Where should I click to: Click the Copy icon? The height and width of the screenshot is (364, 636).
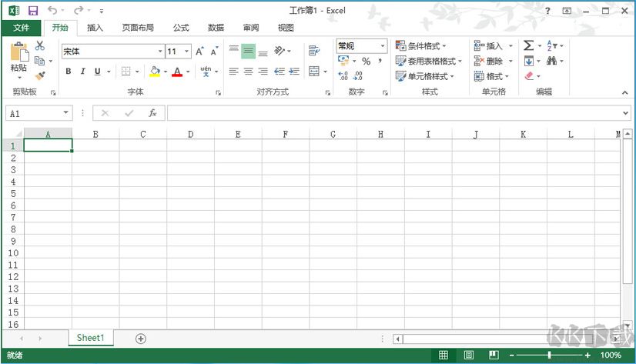pyautogui.click(x=40, y=61)
